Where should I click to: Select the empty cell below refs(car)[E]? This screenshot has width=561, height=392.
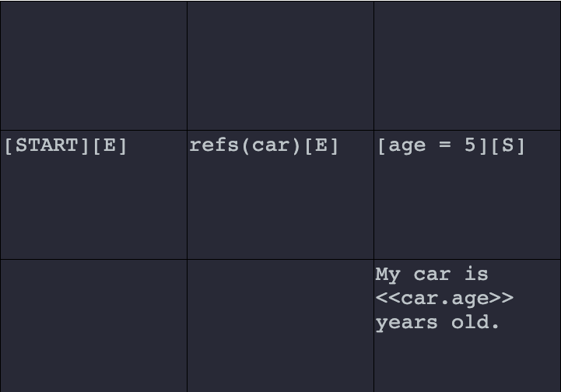point(280,326)
